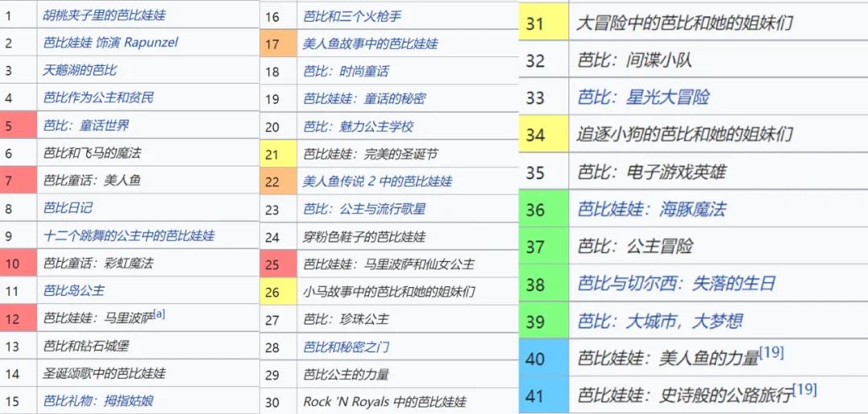The image size is (868, 414).
Task: Click yellow number cell 21
Action: click(x=278, y=154)
